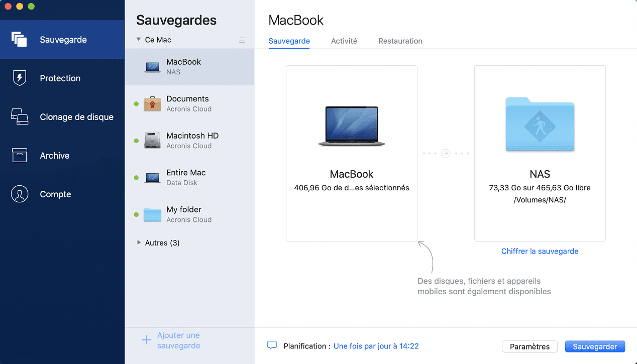Collapse the Ce Mac group

[x=138, y=39]
